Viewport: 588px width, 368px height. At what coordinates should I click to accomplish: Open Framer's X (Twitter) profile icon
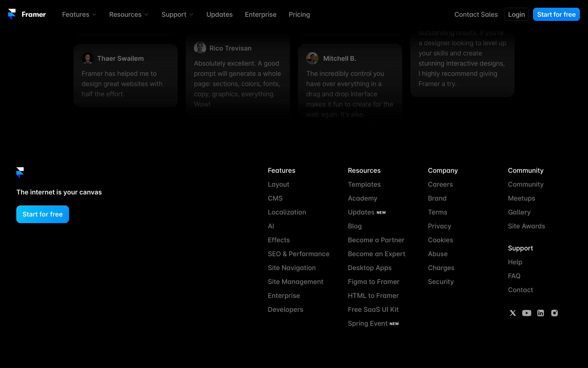click(x=513, y=313)
